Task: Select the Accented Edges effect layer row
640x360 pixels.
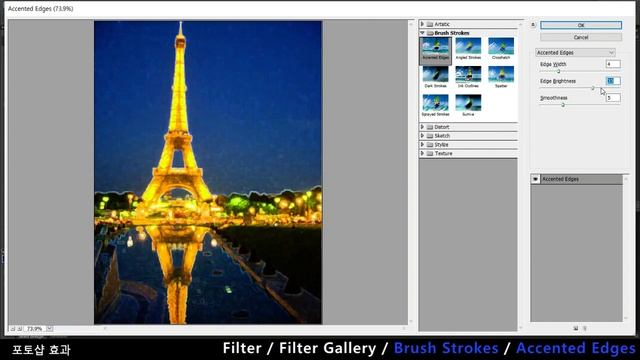Action: click(581, 179)
